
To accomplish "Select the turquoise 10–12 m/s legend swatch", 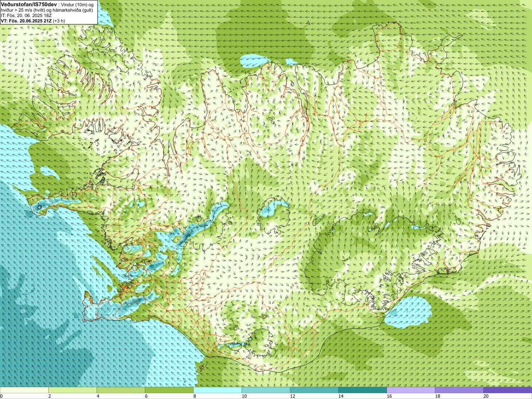I will [x=266, y=390].
